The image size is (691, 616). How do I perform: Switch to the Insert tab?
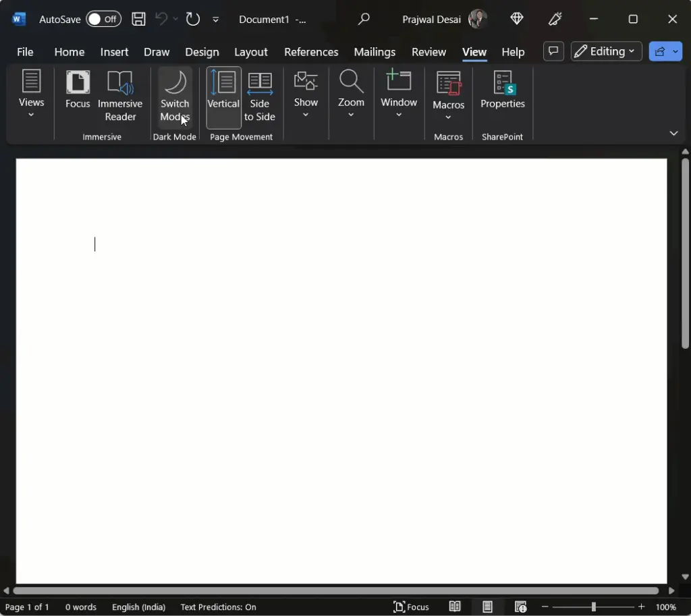[114, 52]
